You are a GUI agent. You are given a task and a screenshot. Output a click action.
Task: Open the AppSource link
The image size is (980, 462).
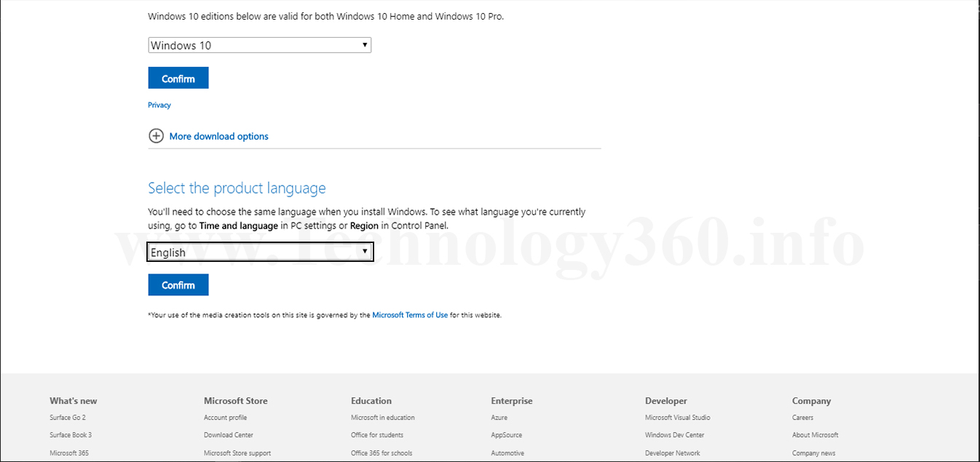pos(507,435)
